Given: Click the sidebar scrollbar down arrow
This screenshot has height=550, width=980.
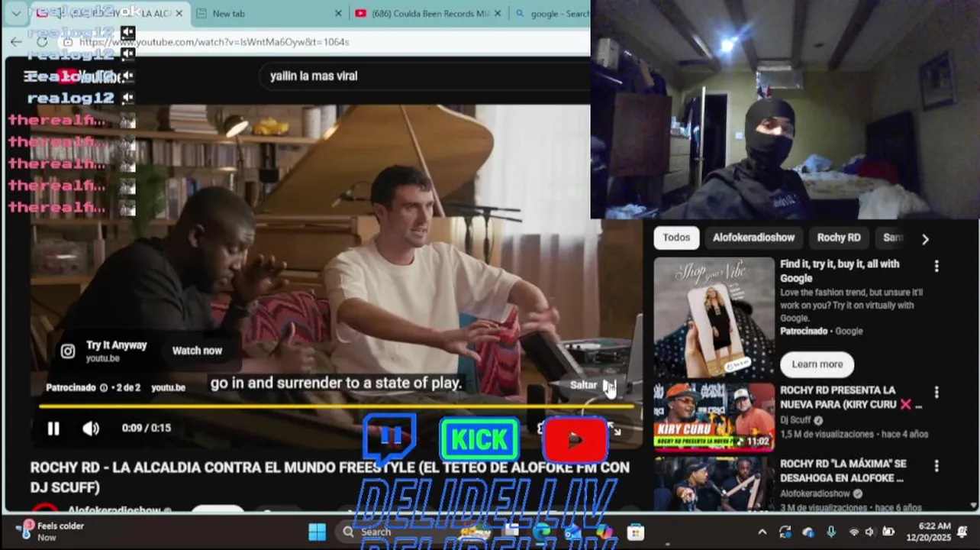Looking at the screenshot, I should pyautogui.click(x=973, y=506).
